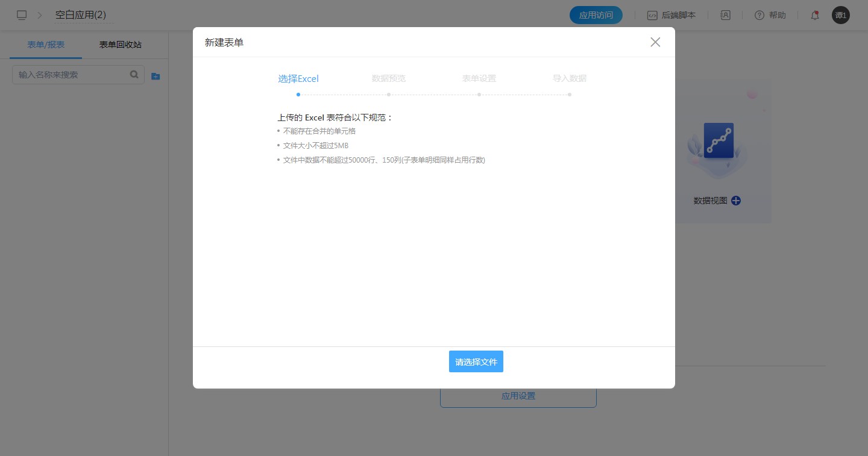Switch to the 表单/报表 tab
This screenshot has width=868, height=456.
click(46, 45)
